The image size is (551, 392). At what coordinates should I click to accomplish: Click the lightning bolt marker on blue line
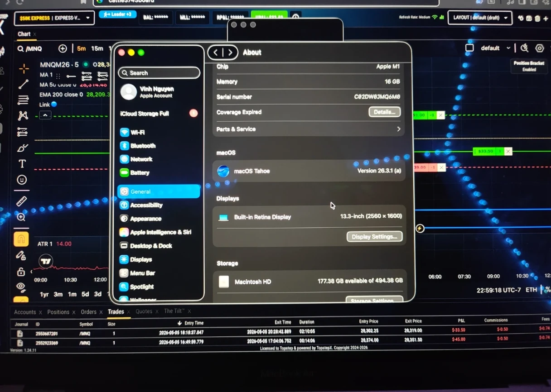click(x=420, y=229)
